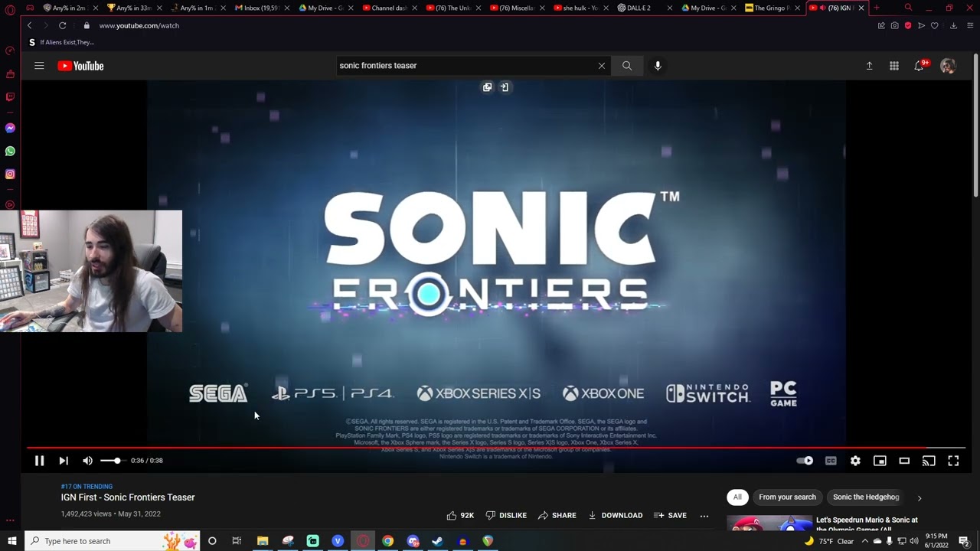This screenshot has width=980, height=551.
Task: Mute the video with the speaker icon
Action: pos(88,461)
